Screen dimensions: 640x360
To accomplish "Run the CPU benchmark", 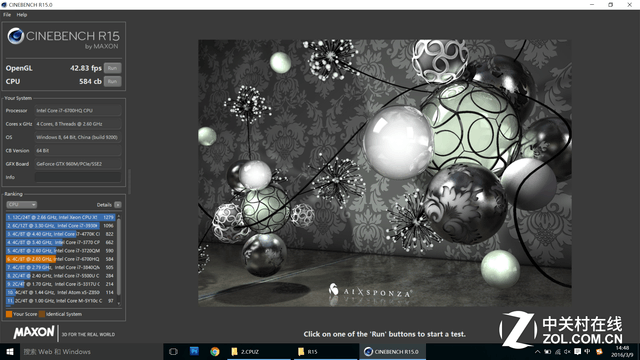I will coord(112,81).
